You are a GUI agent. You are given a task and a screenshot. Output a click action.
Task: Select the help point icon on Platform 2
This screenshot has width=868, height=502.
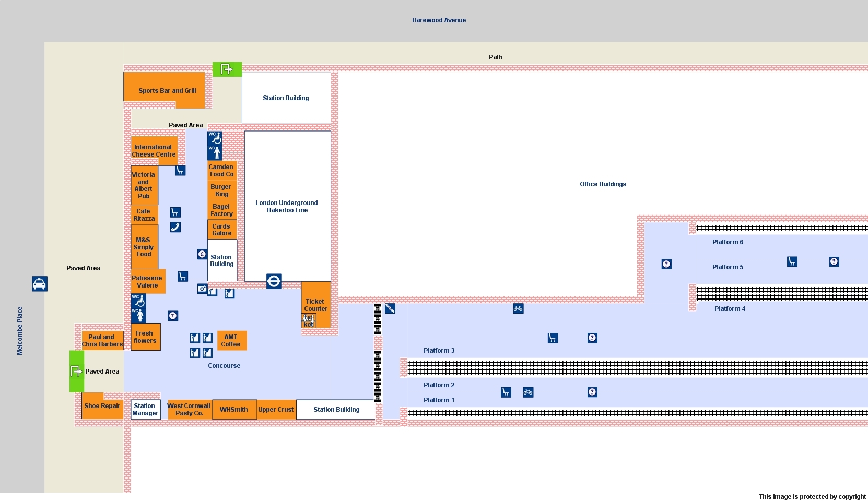point(592,392)
